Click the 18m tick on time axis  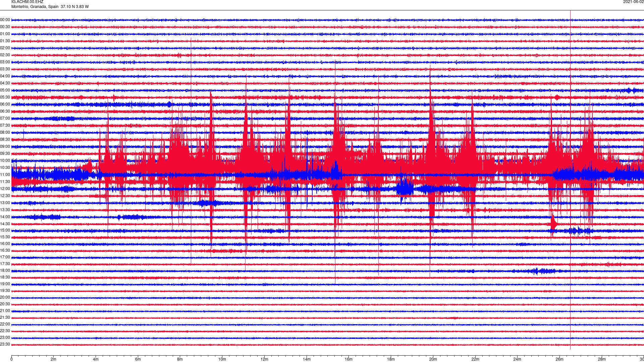click(x=391, y=359)
